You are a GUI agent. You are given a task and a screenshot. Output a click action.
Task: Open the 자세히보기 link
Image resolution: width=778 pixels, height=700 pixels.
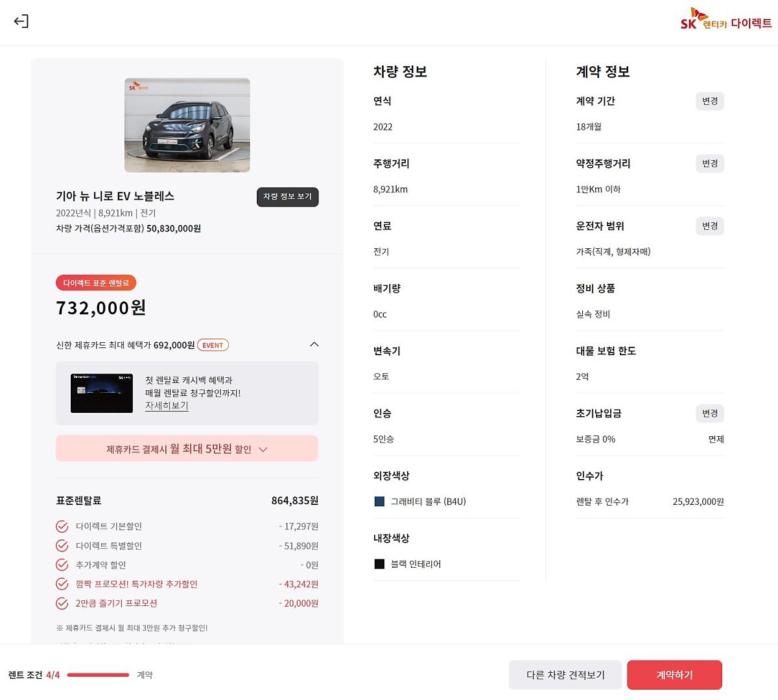point(167,406)
